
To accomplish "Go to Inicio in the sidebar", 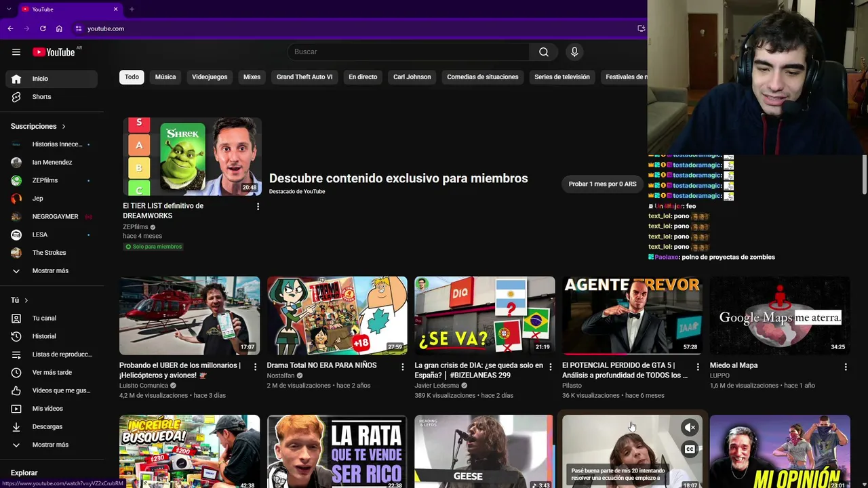I will 52,79.
